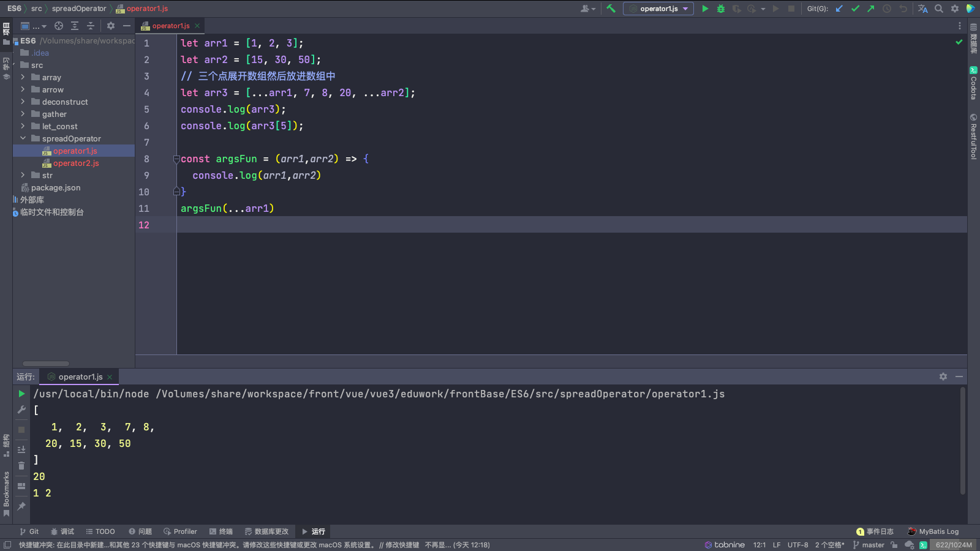Toggle the pin tab icon in Run panel

[x=21, y=506]
